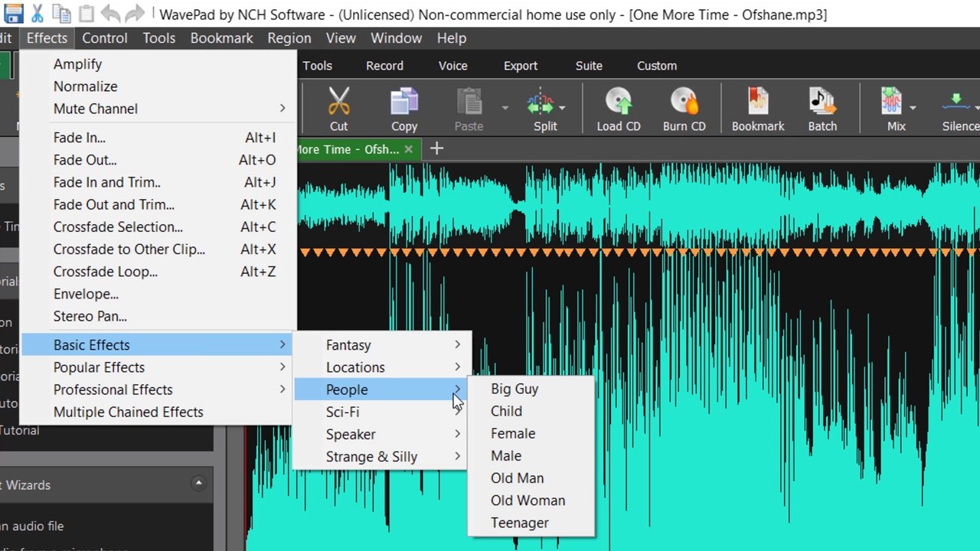Viewport: 980px width, 551px height.
Task: Open the Bookmark menu
Action: pos(221,37)
